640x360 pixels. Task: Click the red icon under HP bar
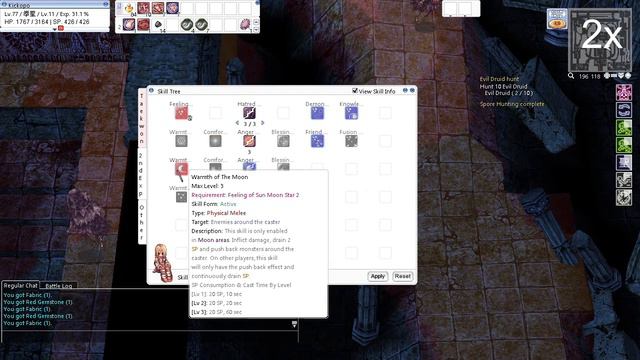(x=60, y=28)
